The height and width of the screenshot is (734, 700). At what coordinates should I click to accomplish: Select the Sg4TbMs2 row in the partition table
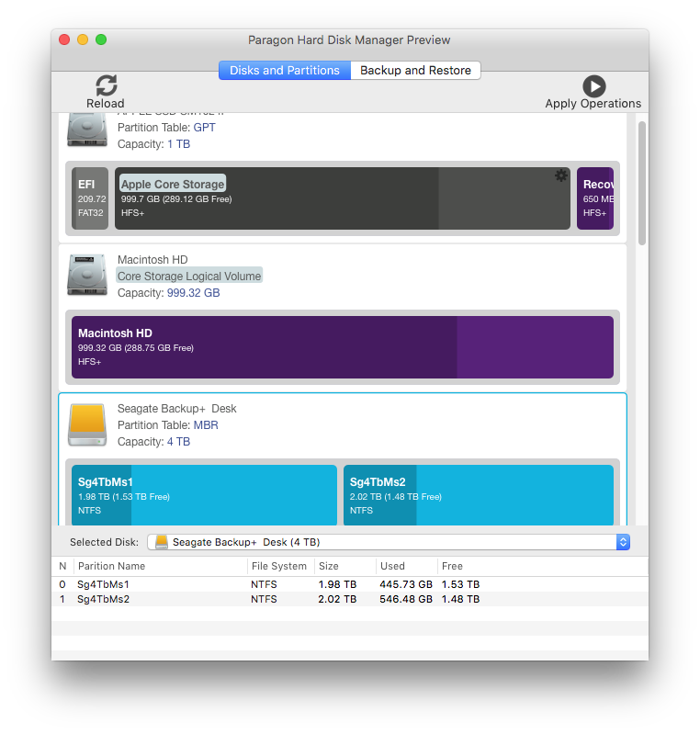[x=350, y=599]
